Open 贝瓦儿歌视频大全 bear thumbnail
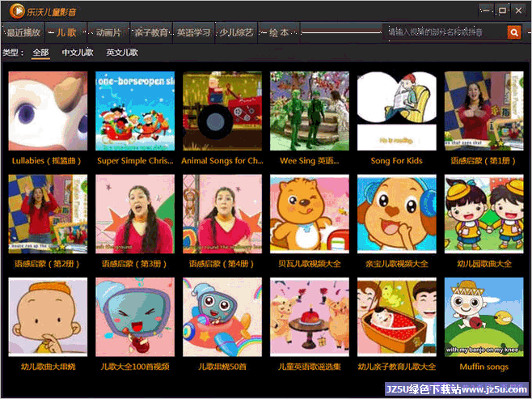This screenshot has height=399, width=532. (x=310, y=214)
